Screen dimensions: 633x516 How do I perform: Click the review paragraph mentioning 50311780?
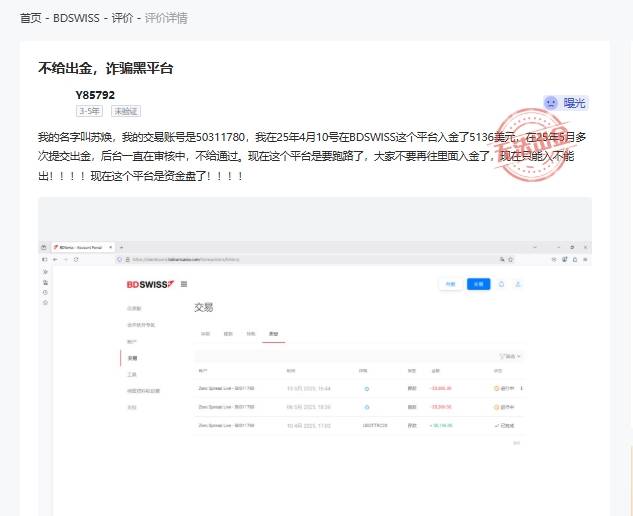click(312, 156)
